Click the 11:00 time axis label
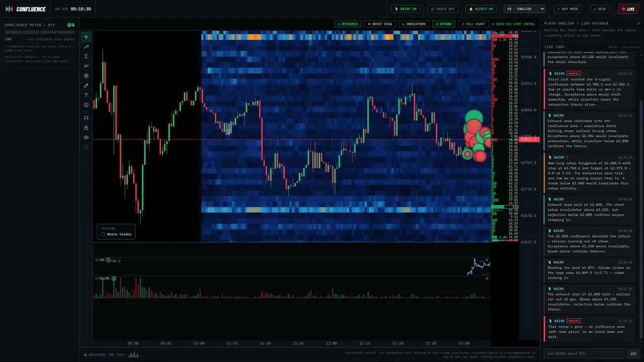Screen dimensions: 644x362 (199, 343)
